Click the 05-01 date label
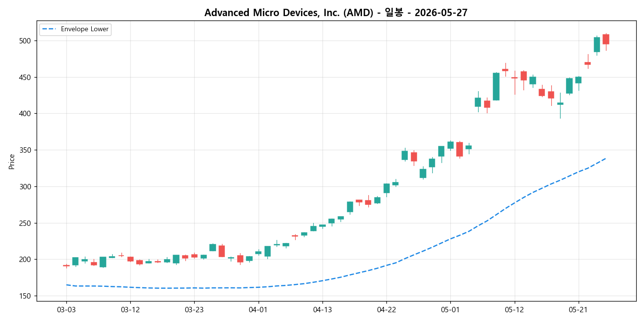Screen dimensions: 644x322 click(x=450, y=309)
